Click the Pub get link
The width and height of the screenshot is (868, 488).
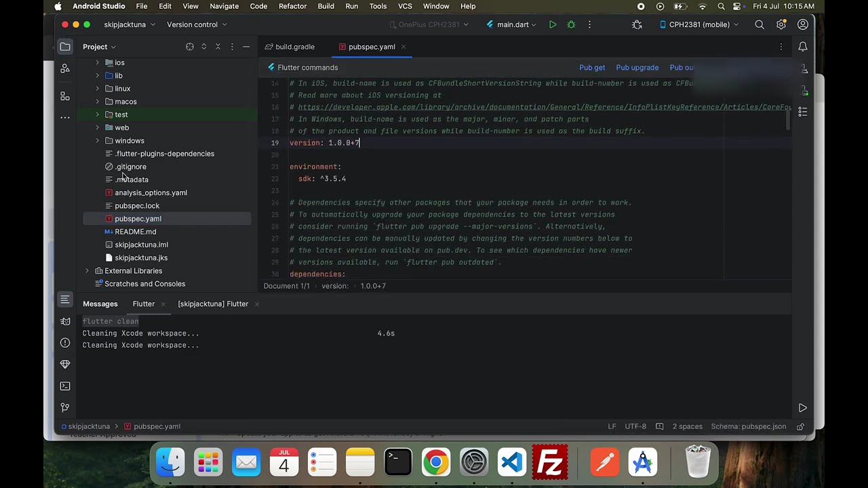tap(591, 67)
